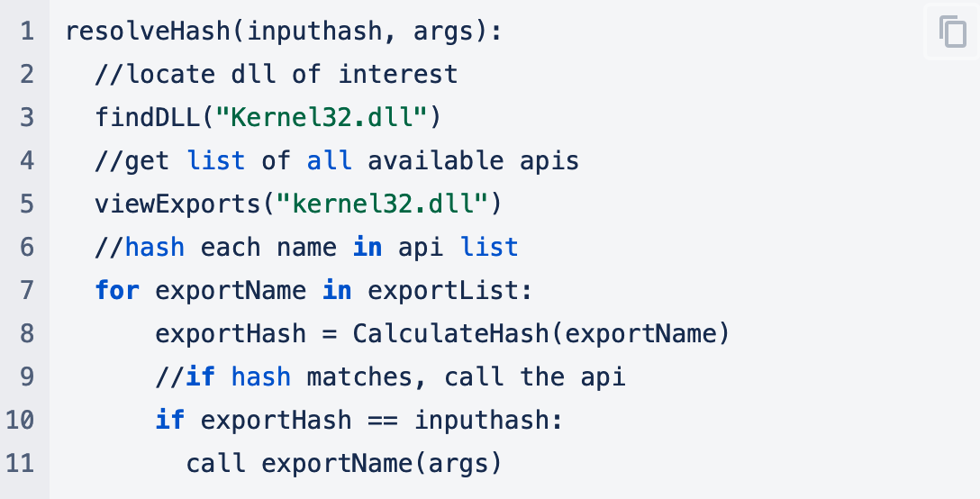
Task: Click the blue 'hash' word in line 6 comment
Action: 155,247
